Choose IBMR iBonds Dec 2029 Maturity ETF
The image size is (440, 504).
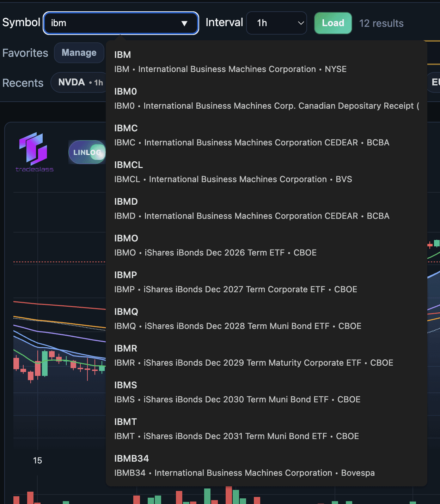(x=267, y=355)
